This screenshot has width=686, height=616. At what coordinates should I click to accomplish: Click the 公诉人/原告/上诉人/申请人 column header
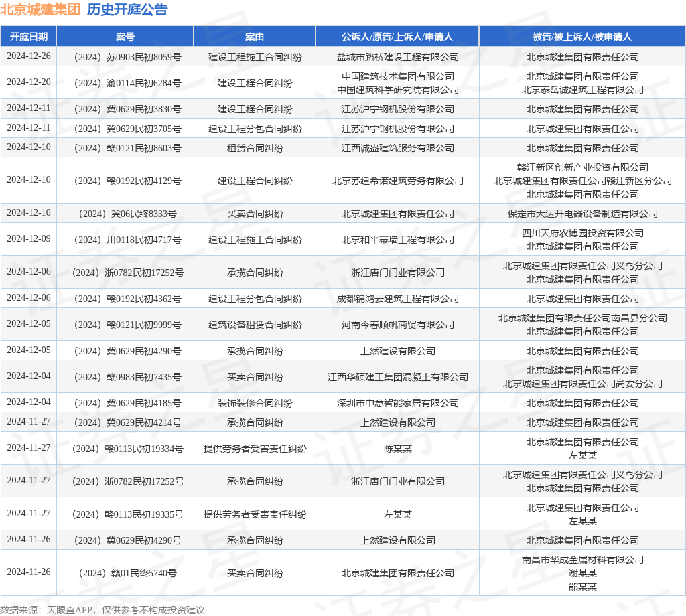click(397, 37)
